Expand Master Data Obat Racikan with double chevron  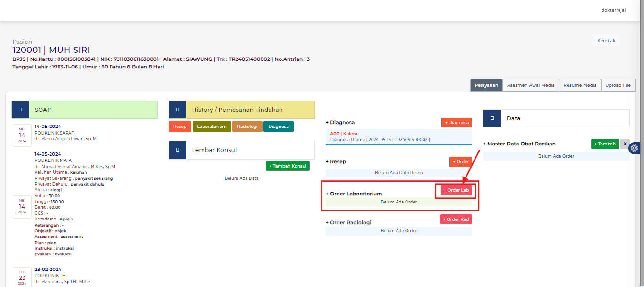tap(625, 144)
